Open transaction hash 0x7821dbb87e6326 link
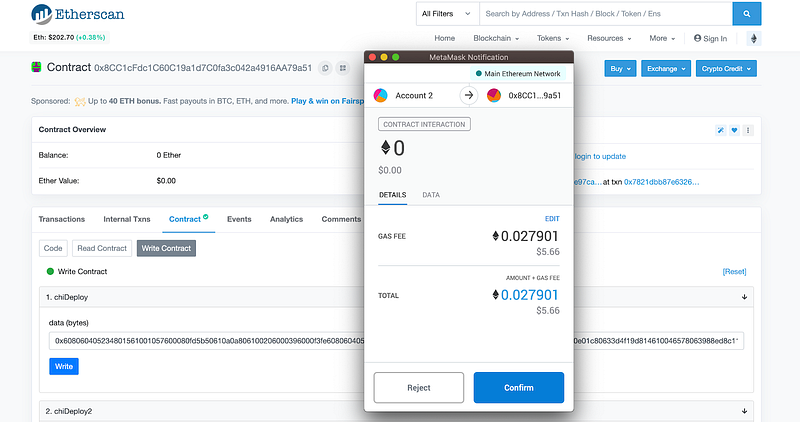The height and width of the screenshot is (422, 800). [661, 182]
